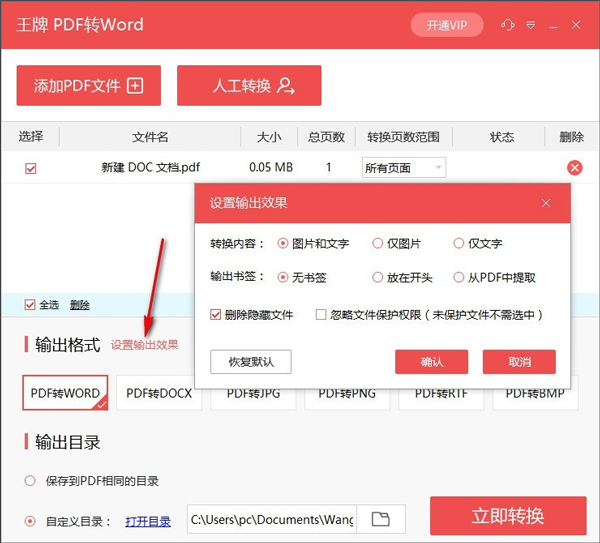Screen dimensions: 600x543
Task: Click the 选择 column header
Action: coord(31,136)
